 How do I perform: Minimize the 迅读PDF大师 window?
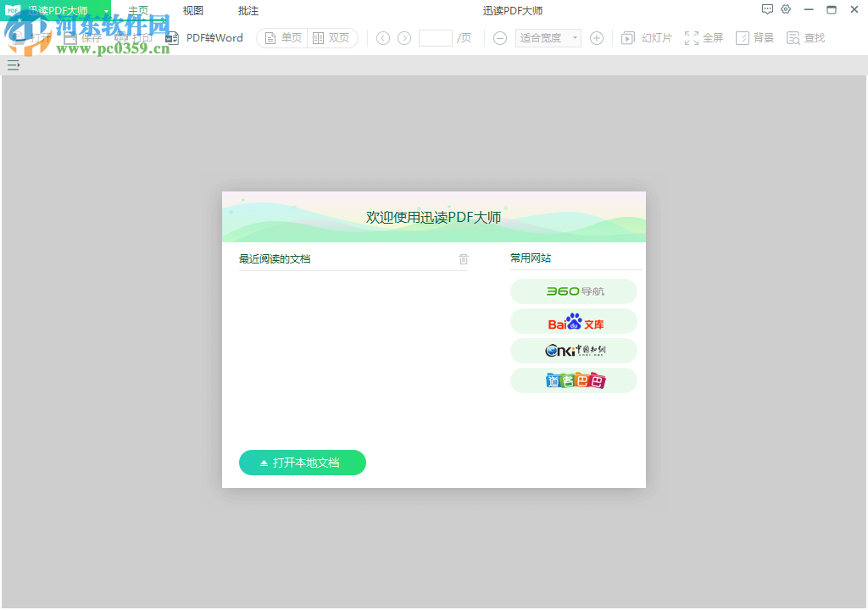[809, 10]
